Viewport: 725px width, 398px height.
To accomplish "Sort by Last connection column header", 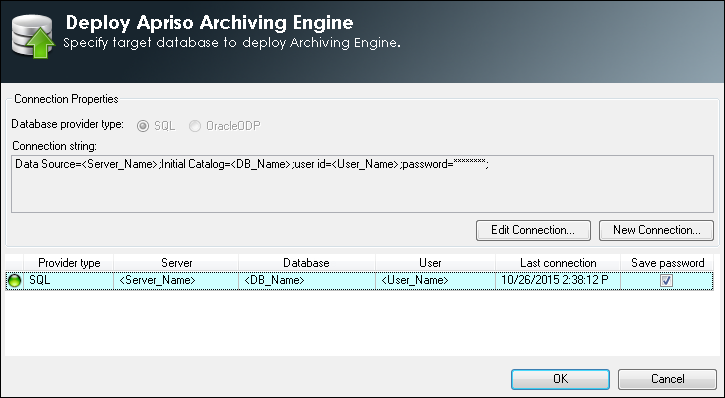I will pos(558,263).
